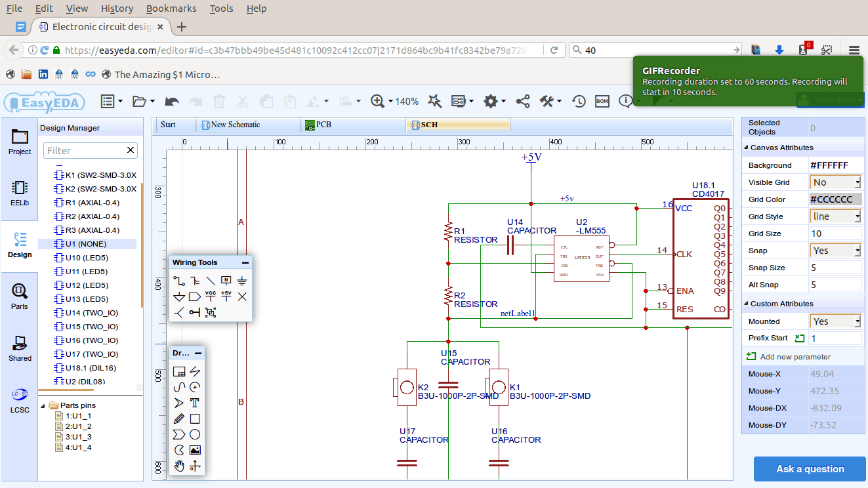Select the Hand drag tool
This screenshot has height=488, width=868.
tap(178, 466)
